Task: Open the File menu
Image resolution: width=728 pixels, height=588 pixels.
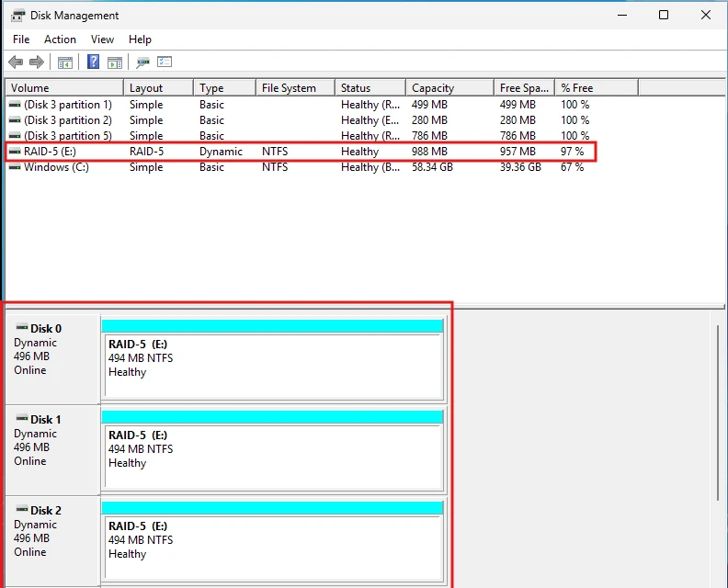Action: 21,40
